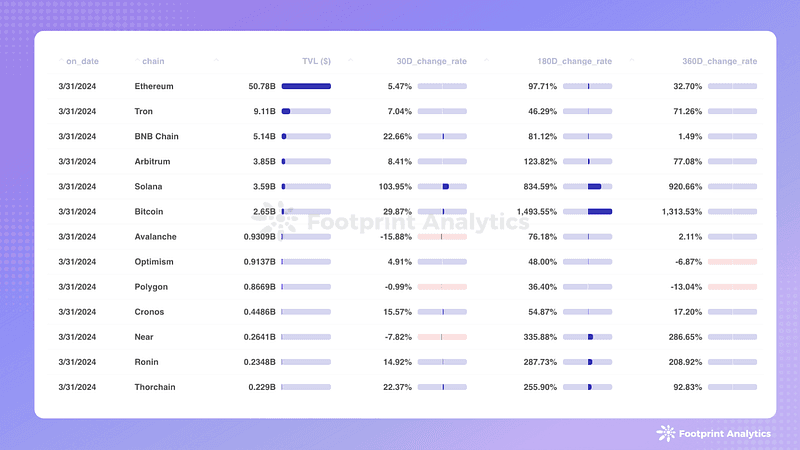Screen dimensions: 800x450
Task: Click the Footprint Analytics brand text
Action: click(724, 434)
